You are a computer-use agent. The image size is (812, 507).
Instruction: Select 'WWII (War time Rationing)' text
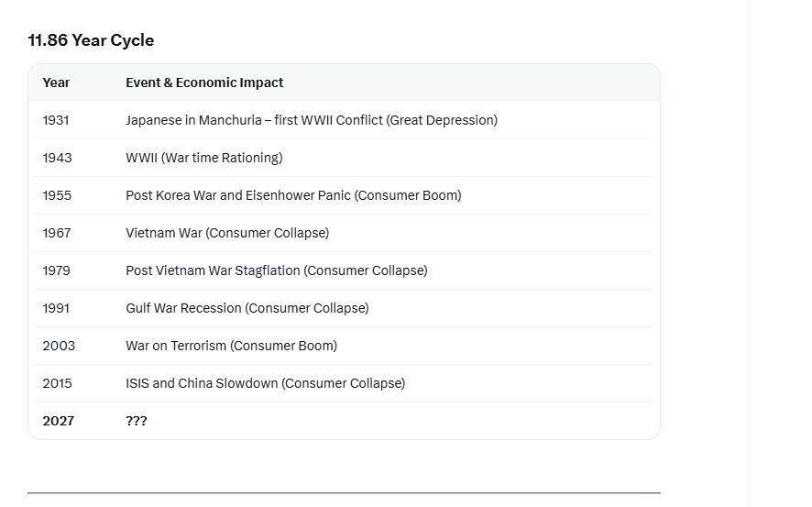[204, 158]
